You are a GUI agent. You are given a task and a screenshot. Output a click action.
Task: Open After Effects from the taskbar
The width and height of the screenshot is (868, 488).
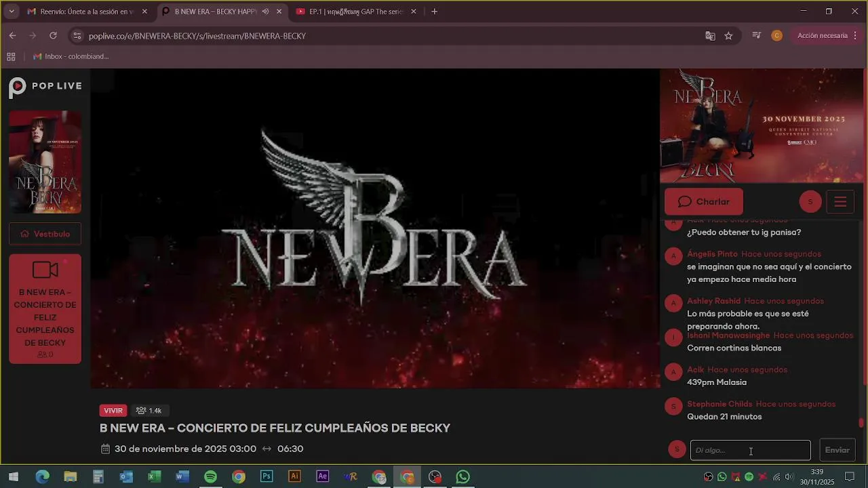click(x=323, y=476)
